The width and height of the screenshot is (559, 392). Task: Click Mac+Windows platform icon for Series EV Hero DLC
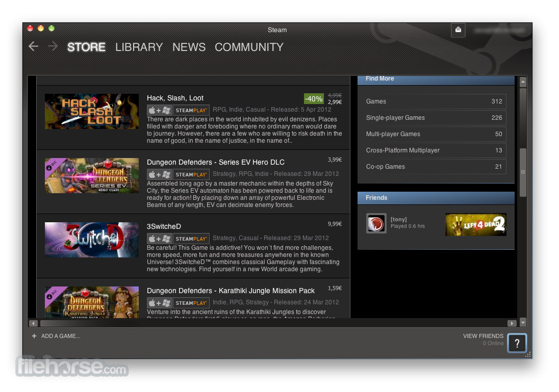click(x=159, y=174)
